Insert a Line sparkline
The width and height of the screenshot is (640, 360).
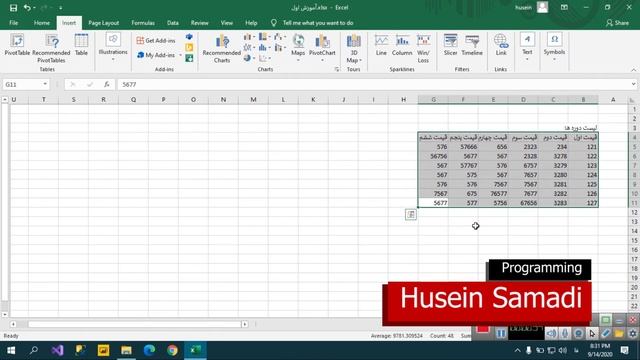381,45
